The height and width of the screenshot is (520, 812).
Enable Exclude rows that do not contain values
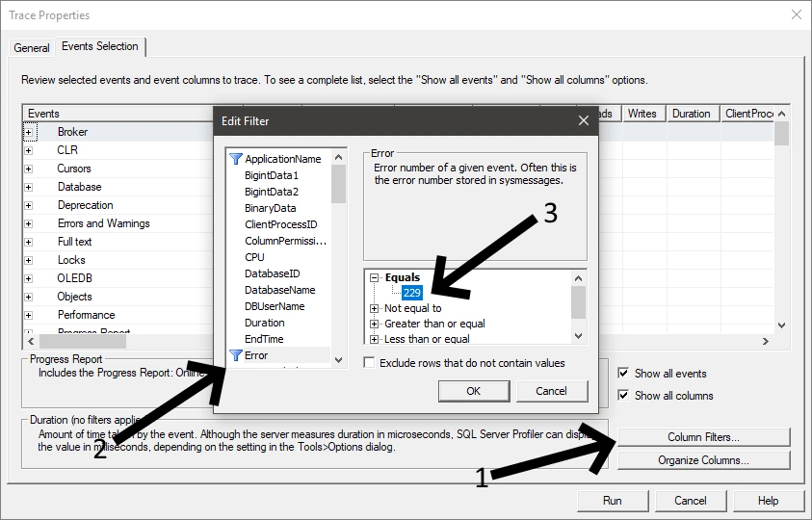[x=370, y=363]
